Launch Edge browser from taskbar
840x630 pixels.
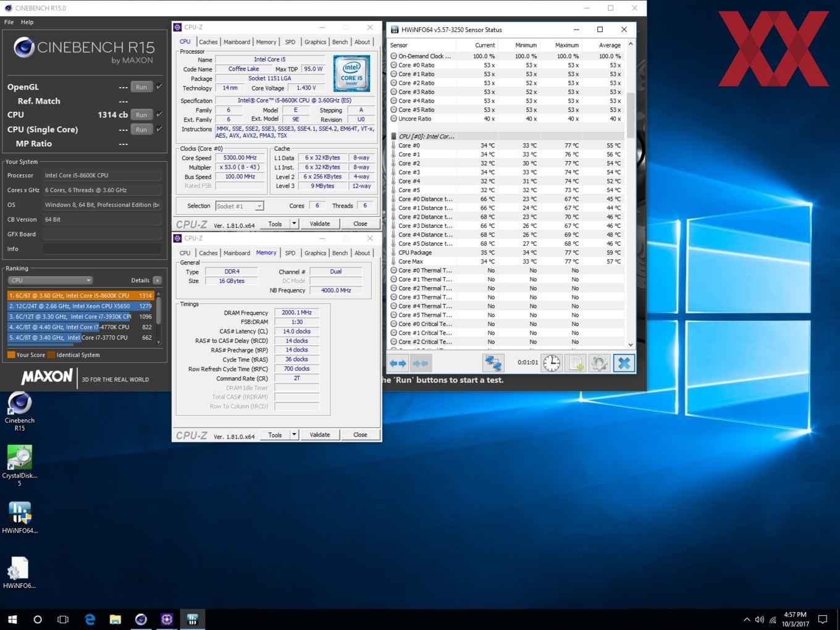[x=90, y=619]
